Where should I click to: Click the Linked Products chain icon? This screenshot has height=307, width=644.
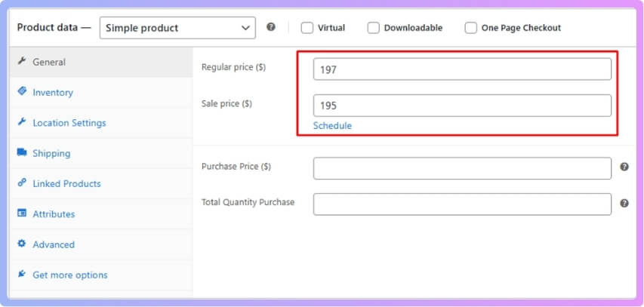click(22, 183)
